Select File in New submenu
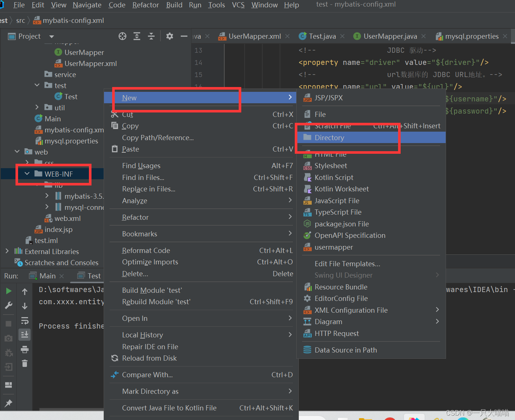Viewport: 515px width, 420px height. 371,114
